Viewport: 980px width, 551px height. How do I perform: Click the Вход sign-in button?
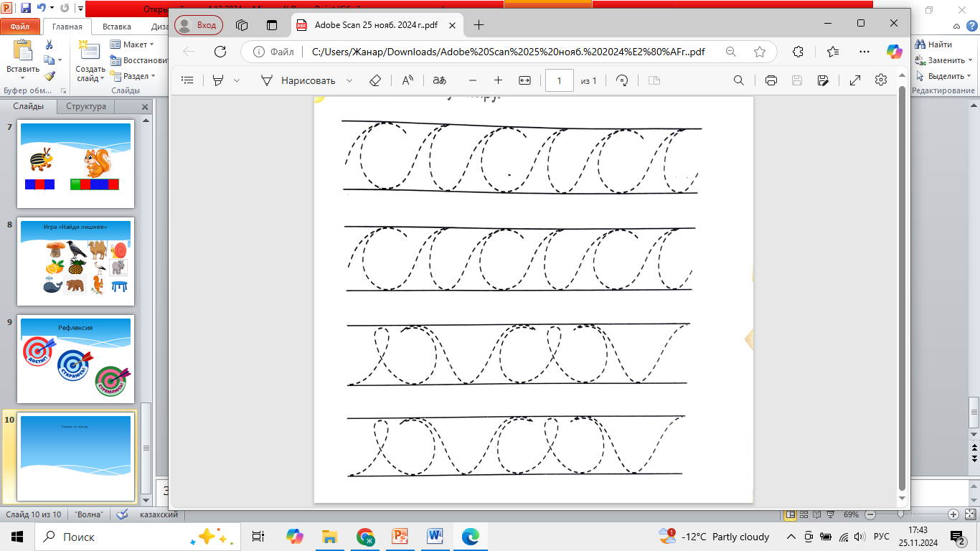(199, 25)
